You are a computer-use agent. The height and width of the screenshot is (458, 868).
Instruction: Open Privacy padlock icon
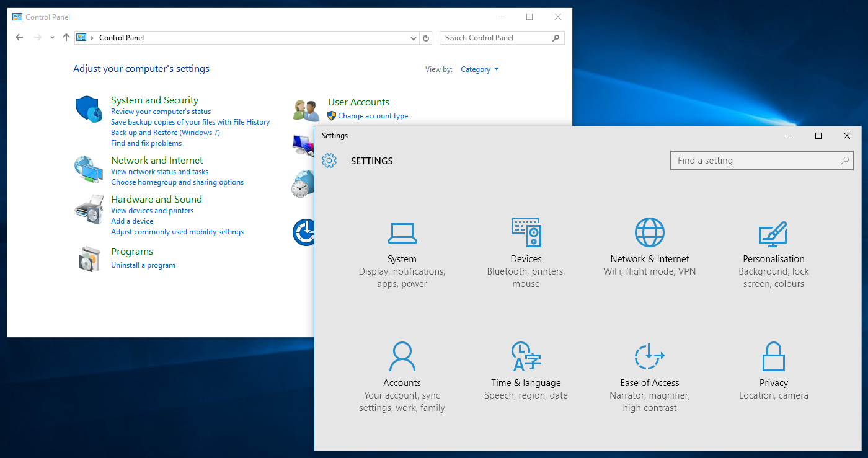(x=773, y=356)
